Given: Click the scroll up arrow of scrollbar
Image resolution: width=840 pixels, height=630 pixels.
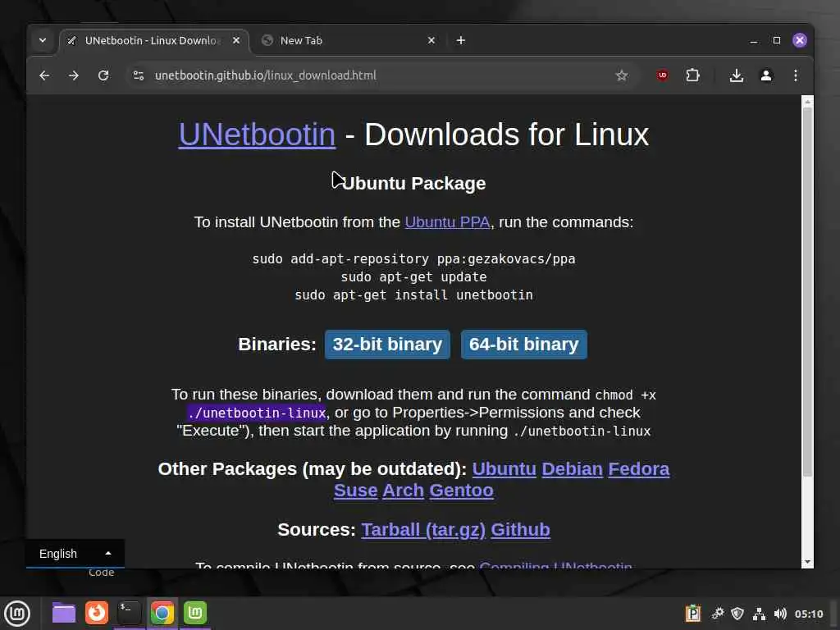Looking at the screenshot, I should (807, 101).
